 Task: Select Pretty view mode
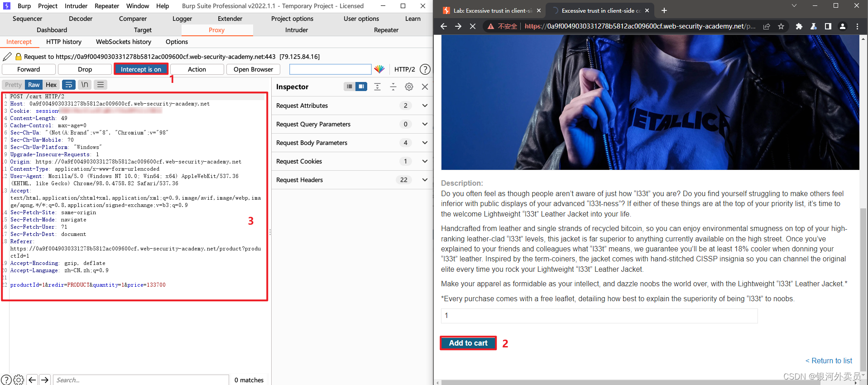(x=13, y=85)
